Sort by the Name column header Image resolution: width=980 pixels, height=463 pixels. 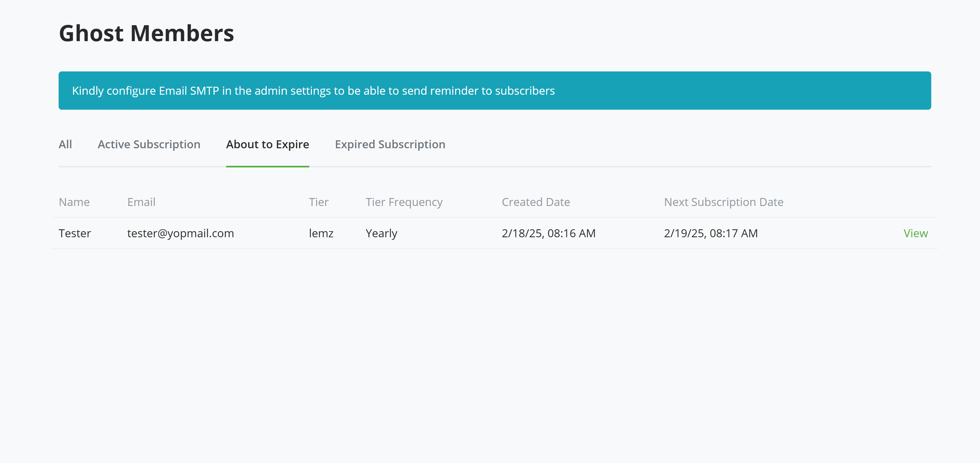click(74, 202)
